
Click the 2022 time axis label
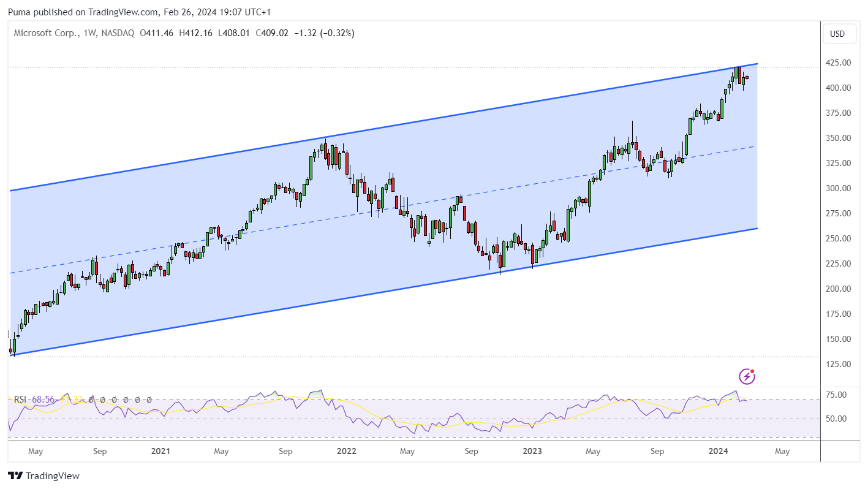coord(346,452)
